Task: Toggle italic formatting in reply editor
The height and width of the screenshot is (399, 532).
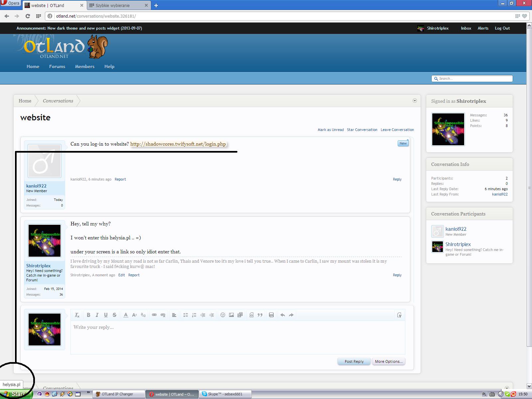Action: (97, 315)
